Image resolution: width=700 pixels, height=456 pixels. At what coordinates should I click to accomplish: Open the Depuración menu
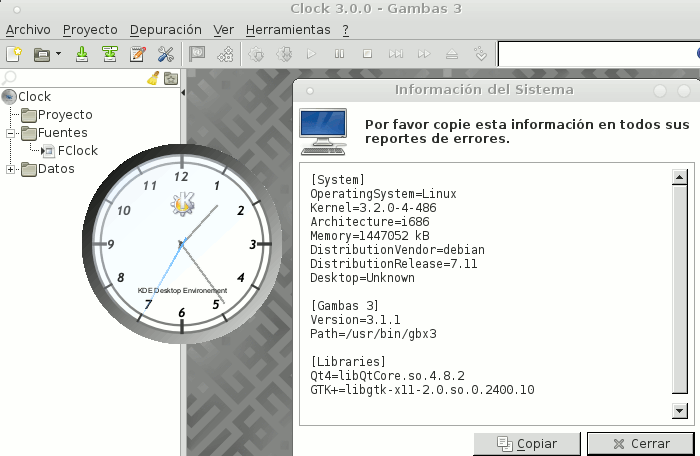[x=166, y=30]
